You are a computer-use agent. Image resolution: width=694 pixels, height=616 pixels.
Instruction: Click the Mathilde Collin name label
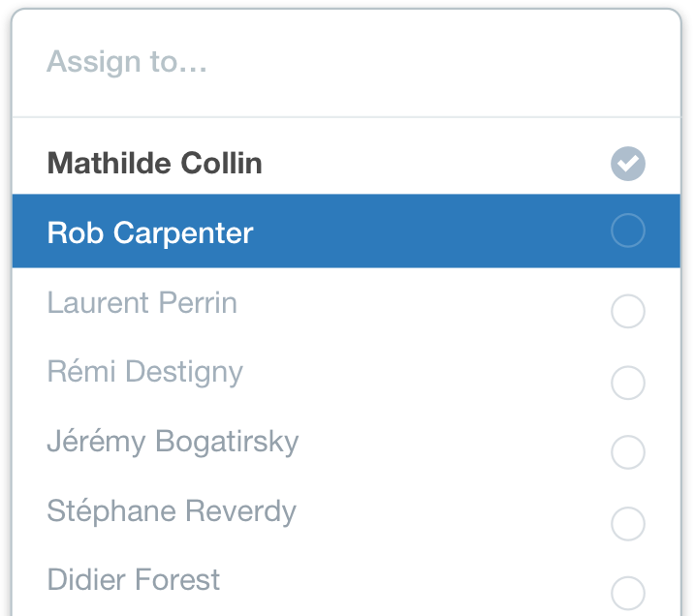point(154,163)
